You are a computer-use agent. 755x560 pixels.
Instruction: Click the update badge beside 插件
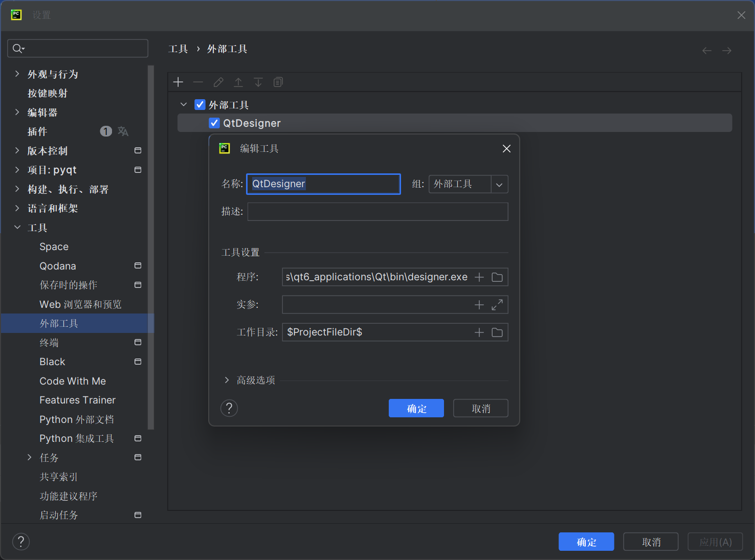[106, 131]
